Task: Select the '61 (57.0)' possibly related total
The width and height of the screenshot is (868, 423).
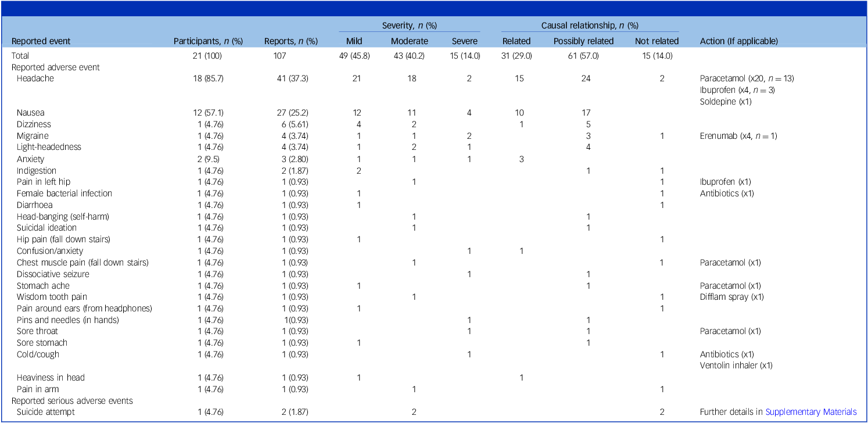Action: coord(583,56)
